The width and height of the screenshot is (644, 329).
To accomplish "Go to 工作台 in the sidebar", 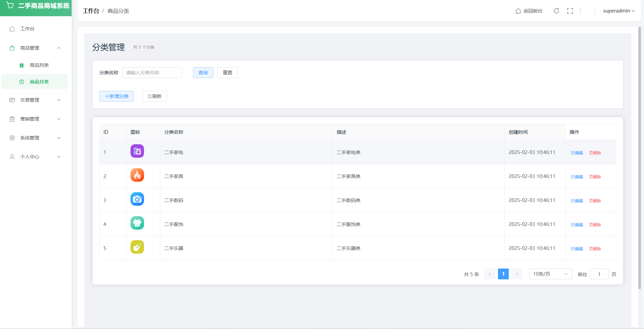I will pyautogui.click(x=27, y=29).
